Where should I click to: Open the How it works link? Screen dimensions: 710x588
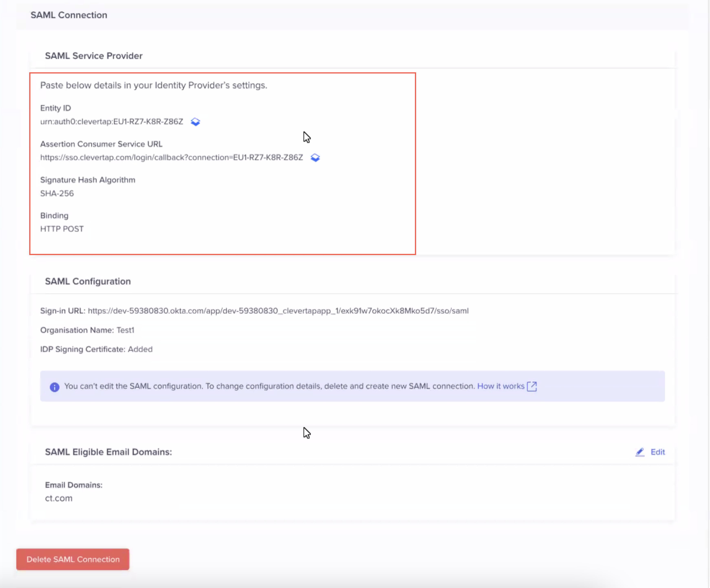pyautogui.click(x=500, y=386)
